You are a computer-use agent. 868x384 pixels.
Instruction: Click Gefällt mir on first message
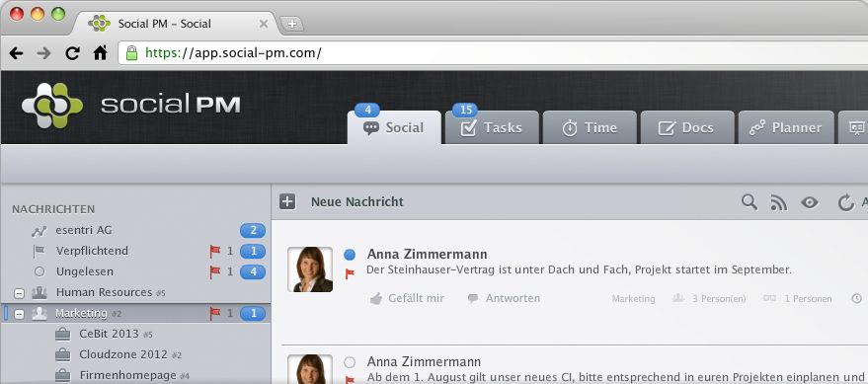(x=416, y=298)
